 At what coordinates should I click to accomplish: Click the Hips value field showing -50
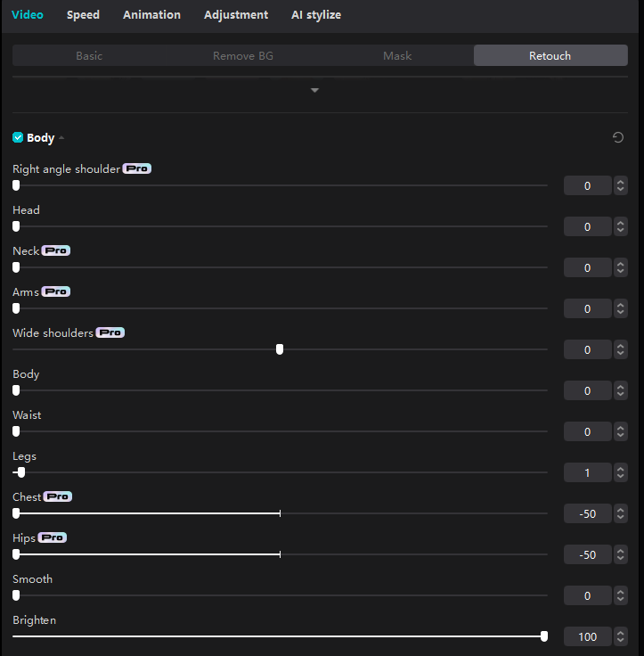tap(588, 554)
